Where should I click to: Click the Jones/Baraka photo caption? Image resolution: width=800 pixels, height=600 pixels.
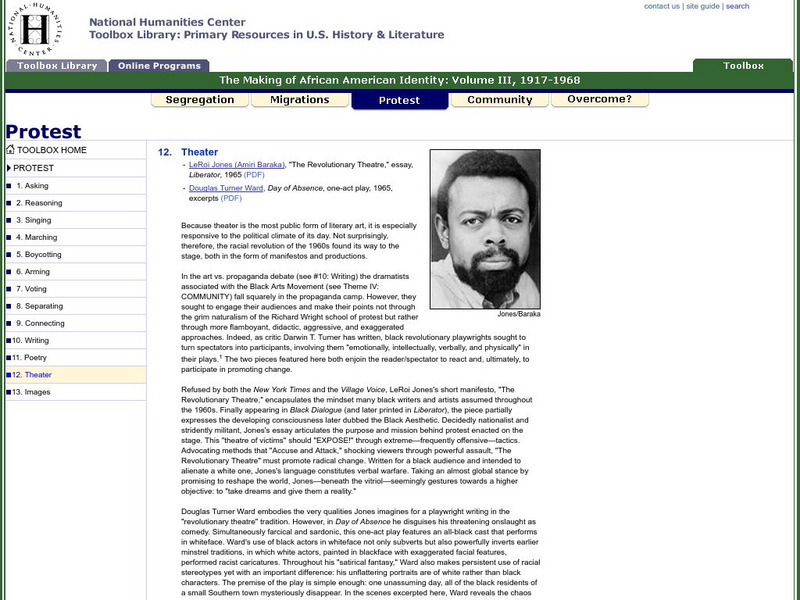(x=519, y=314)
